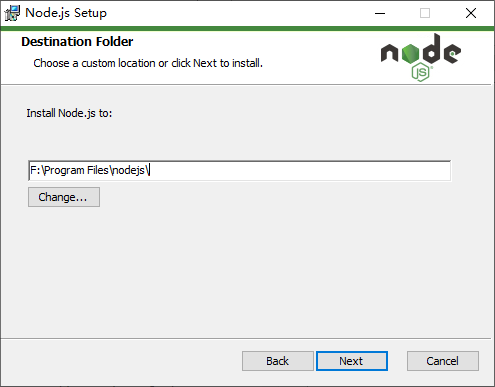Minimize the Node.js Setup window
Viewport: 495px width, 387px height.
coord(380,13)
